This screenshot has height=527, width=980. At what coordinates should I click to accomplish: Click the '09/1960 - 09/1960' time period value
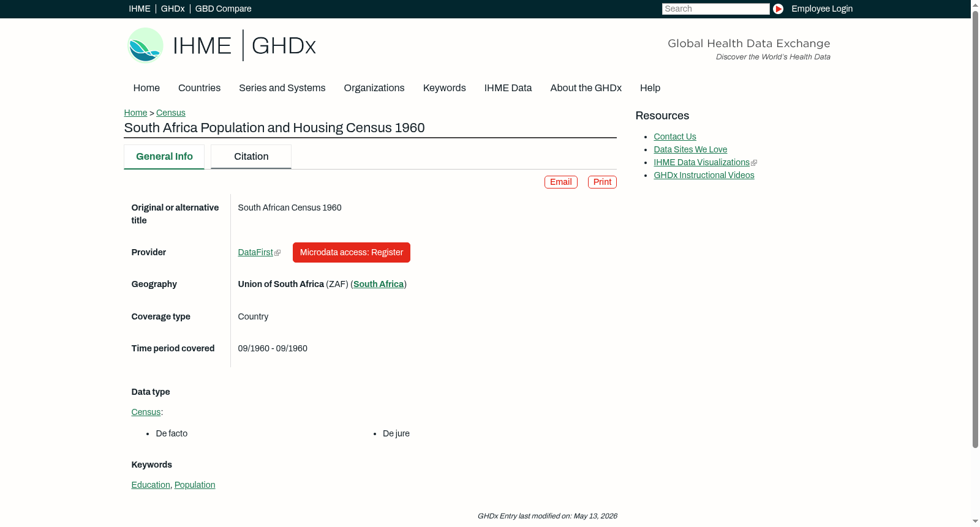point(273,349)
